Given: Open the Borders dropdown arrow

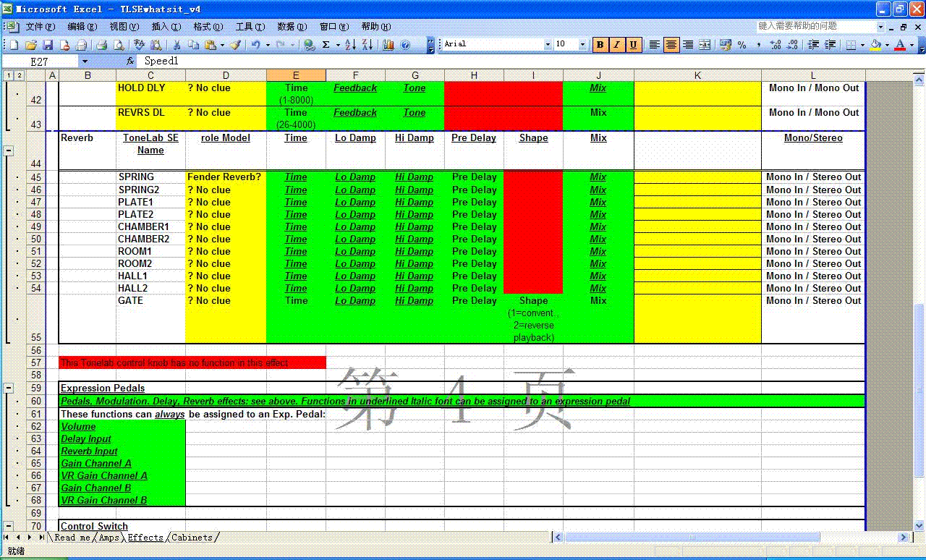Looking at the screenshot, I should 862,45.
